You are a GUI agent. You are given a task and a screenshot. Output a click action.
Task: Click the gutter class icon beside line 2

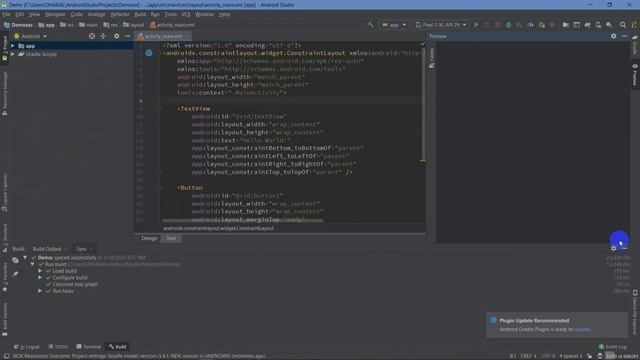(x=149, y=53)
